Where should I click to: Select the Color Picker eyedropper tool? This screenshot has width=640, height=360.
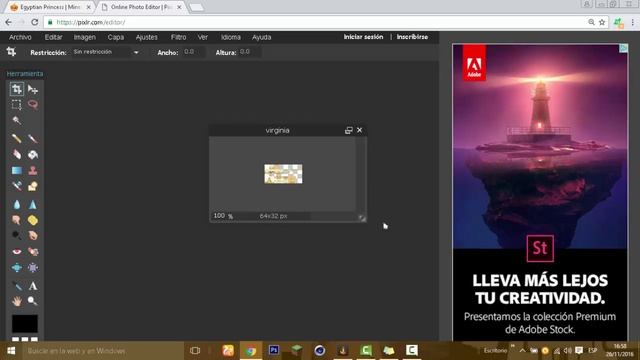[x=17, y=286]
